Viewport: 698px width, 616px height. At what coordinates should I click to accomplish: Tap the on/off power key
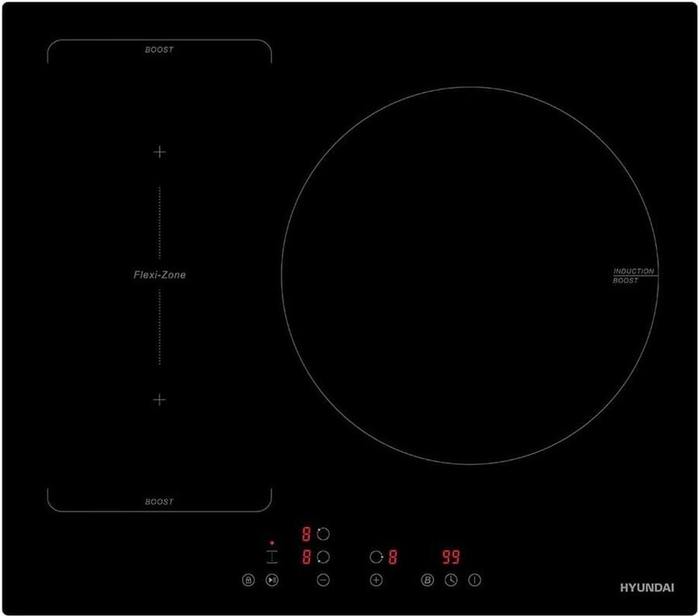[x=475, y=580]
